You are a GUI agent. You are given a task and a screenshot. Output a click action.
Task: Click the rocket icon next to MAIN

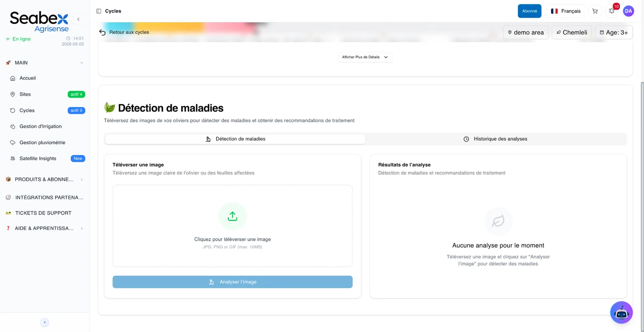click(x=8, y=63)
